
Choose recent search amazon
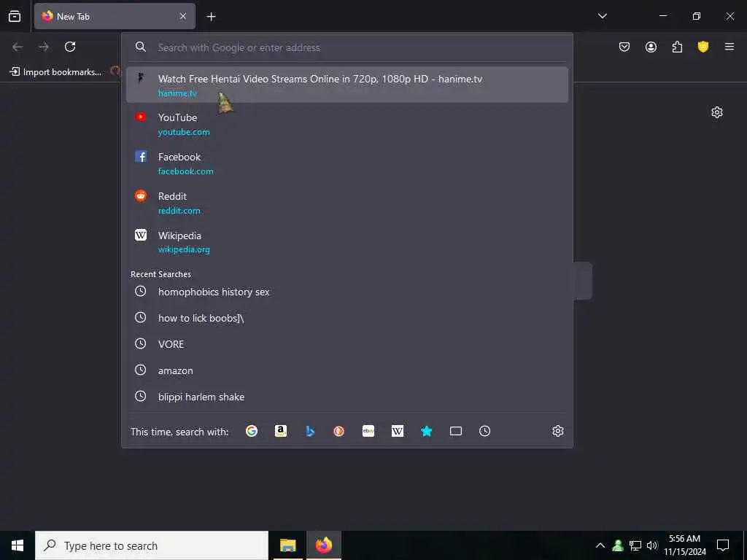click(347, 370)
